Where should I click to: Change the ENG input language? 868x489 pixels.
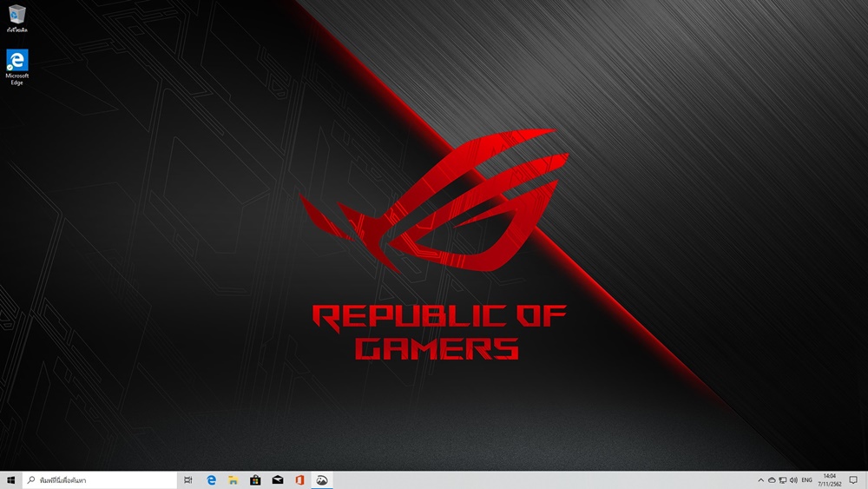(x=806, y=480)
